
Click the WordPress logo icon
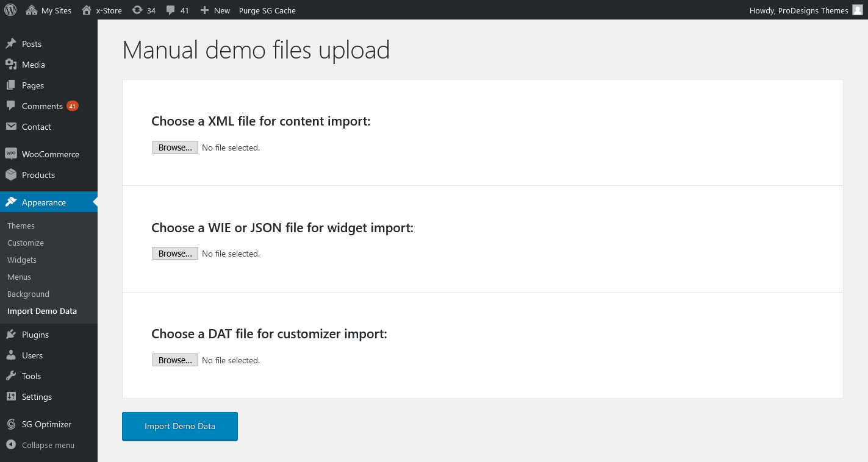coord(10,10)
